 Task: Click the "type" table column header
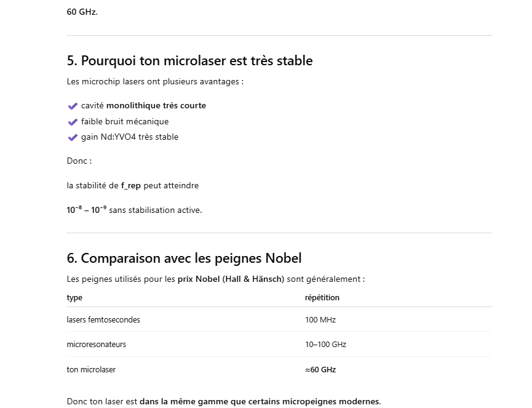[x=74, y=298]
